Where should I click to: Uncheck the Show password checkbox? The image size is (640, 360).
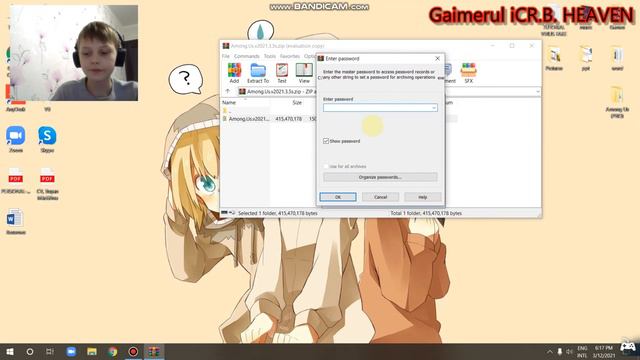tap(326, 141)
